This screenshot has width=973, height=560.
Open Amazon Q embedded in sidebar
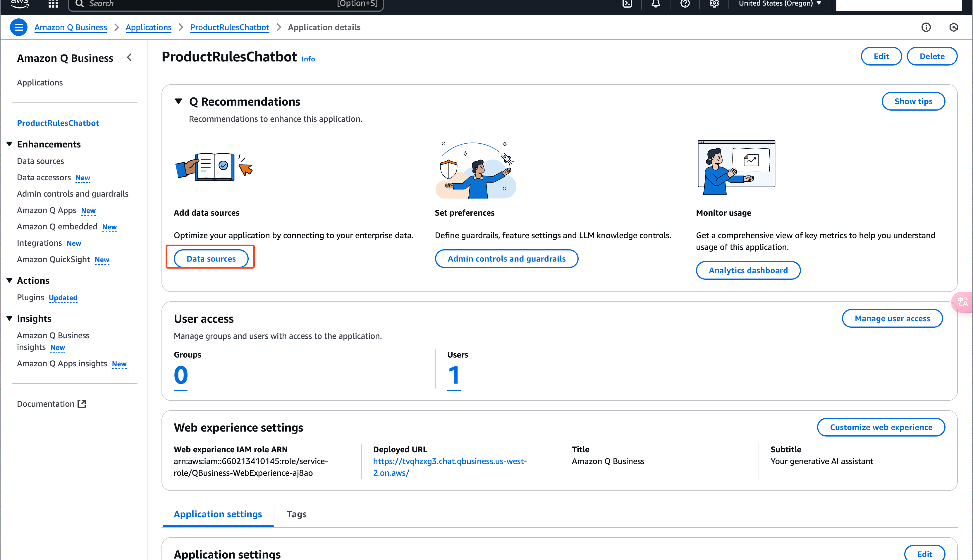57,226
